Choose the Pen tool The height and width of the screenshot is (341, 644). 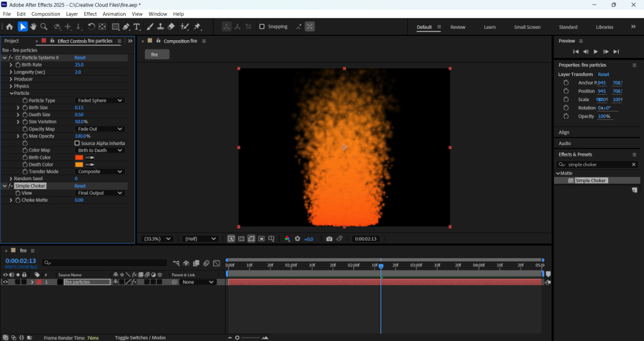tap(126, 27)
